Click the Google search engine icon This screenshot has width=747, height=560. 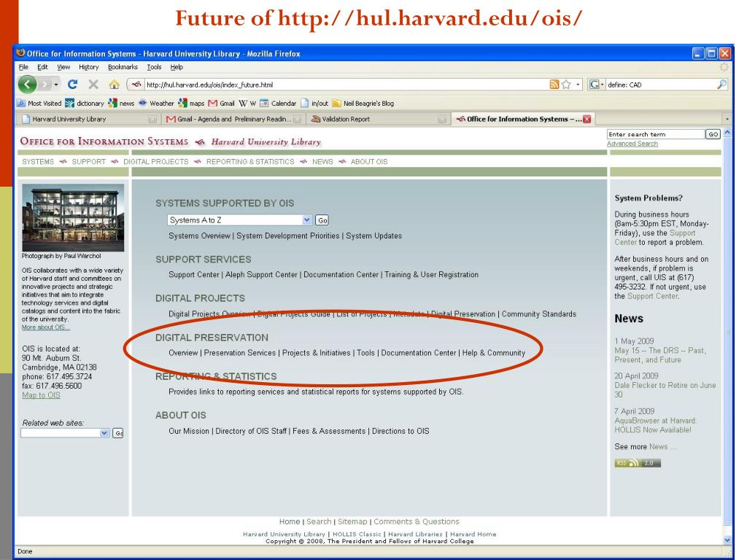tap(594, 85)
